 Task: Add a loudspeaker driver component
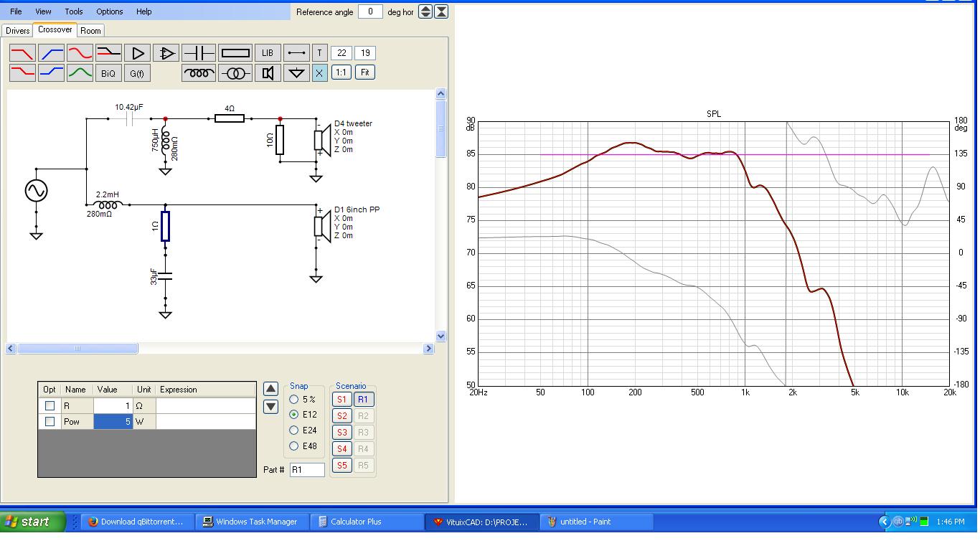point(268,72)
